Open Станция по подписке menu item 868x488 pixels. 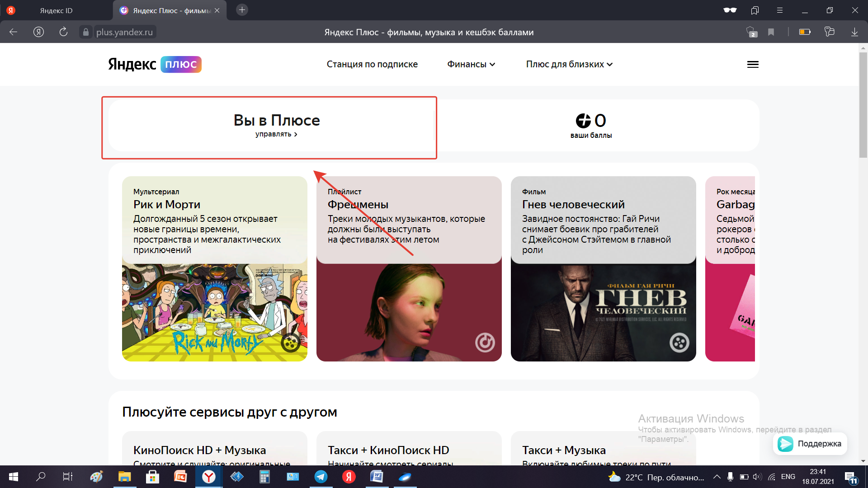click(x=372, y=65)
